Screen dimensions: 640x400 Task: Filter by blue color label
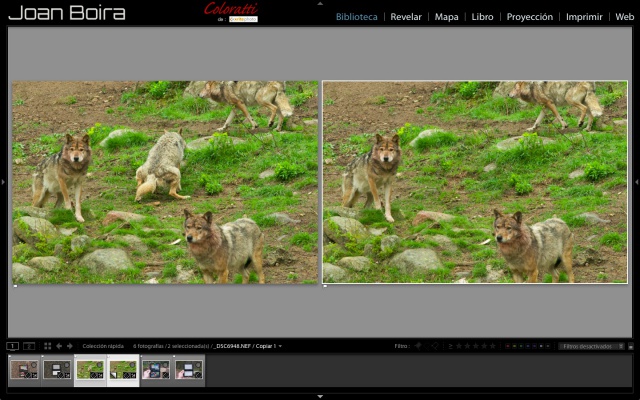pos(527,346)
